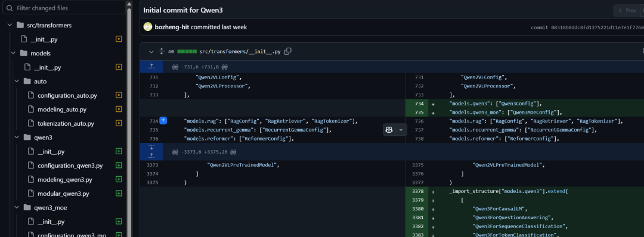Open modeling_qwen3.py in file tree
644x237 pixels.
65,180
